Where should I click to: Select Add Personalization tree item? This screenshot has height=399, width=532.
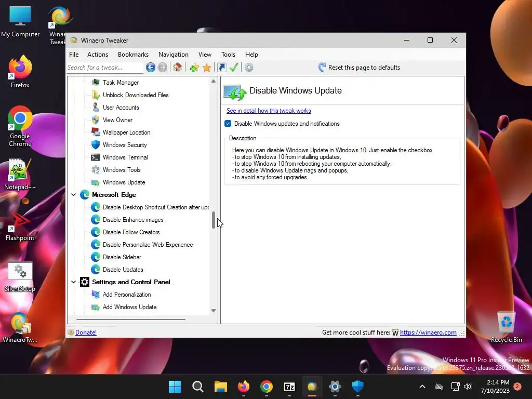127,295
